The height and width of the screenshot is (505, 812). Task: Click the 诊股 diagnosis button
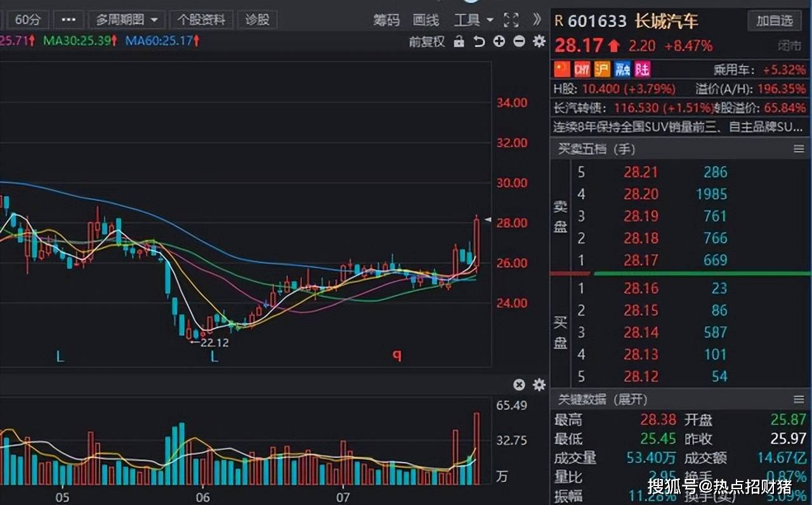(257, 20)
